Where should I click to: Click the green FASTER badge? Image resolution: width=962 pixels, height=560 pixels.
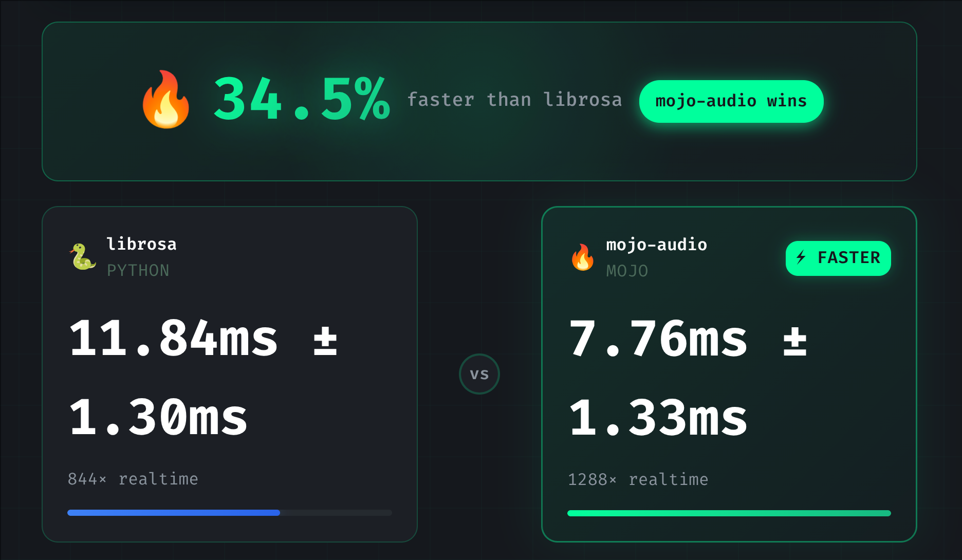[x=838, y=258]
